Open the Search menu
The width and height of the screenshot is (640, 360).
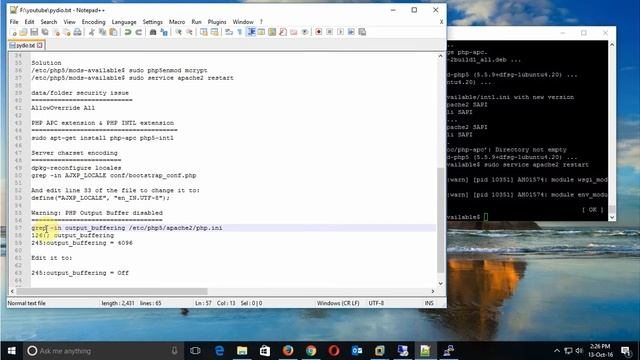point(49,22)
